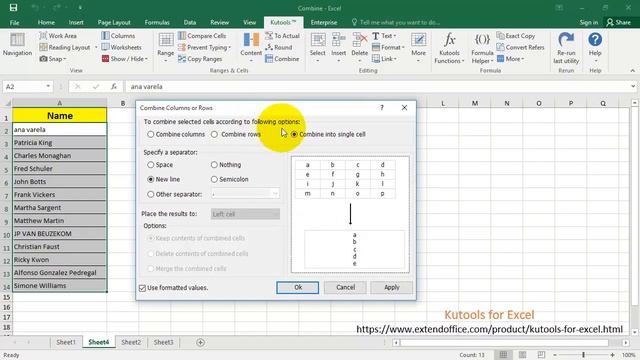The image size is (640, 360).
Task: Open the Round tool
Action: pos(278,47)
